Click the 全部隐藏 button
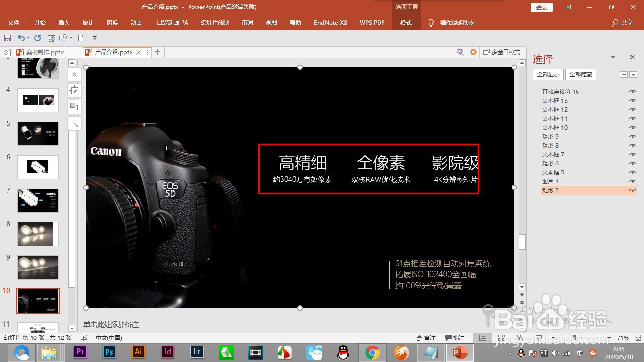 [581, 74]
